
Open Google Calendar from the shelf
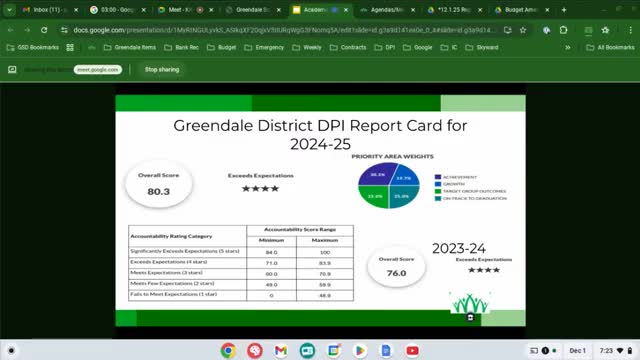tap(333, 351)
